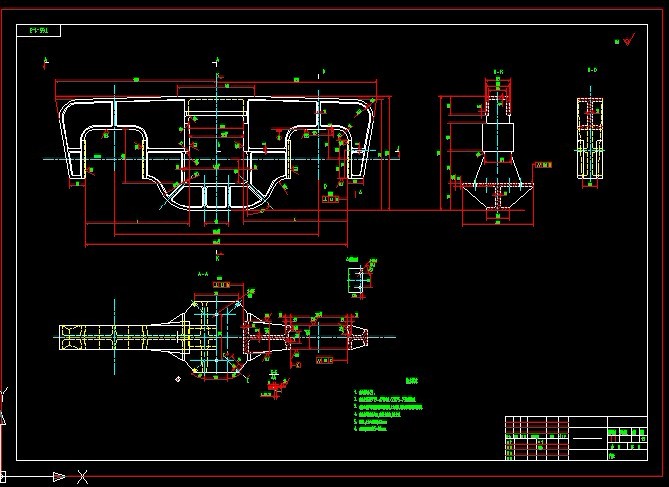Click the red weld symbol below A-A view
Viewport: 669px width, 487px height.
pyautogui.click(x=275, y=385)
